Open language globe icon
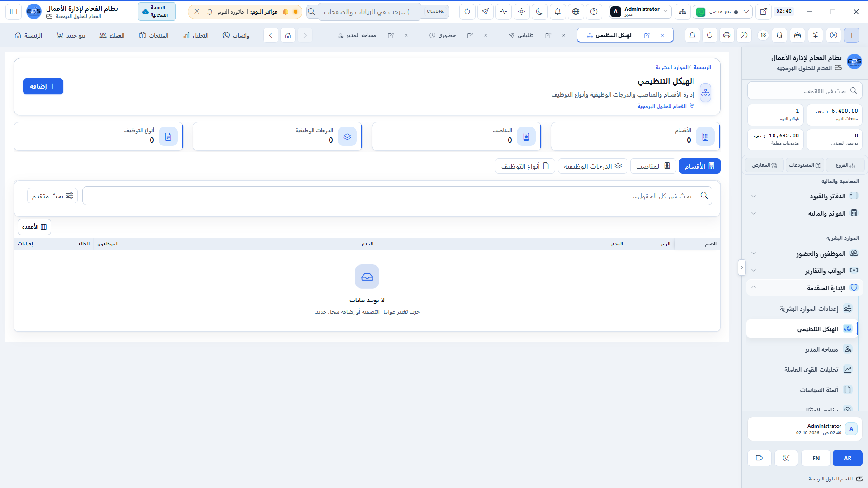This screenshot has width=868, height=488. (576, 12)
